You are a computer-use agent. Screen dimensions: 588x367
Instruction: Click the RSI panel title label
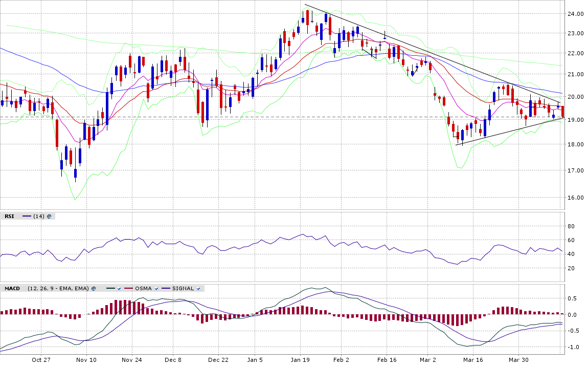(x=9, y=217)
